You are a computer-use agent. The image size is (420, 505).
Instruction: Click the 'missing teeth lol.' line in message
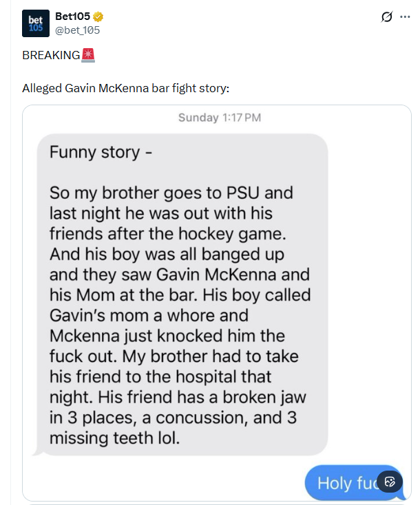point(114,438)
